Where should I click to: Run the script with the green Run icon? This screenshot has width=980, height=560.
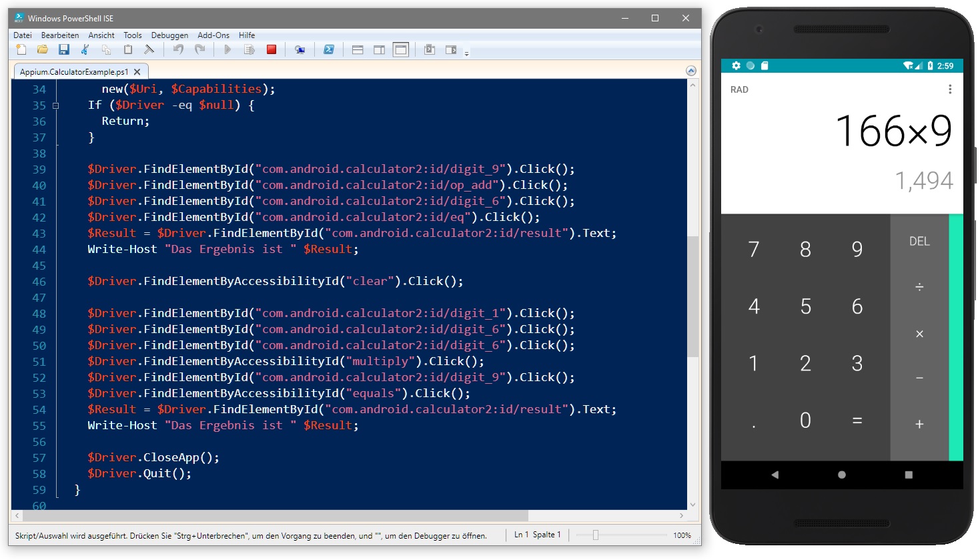tap(227, 49)
